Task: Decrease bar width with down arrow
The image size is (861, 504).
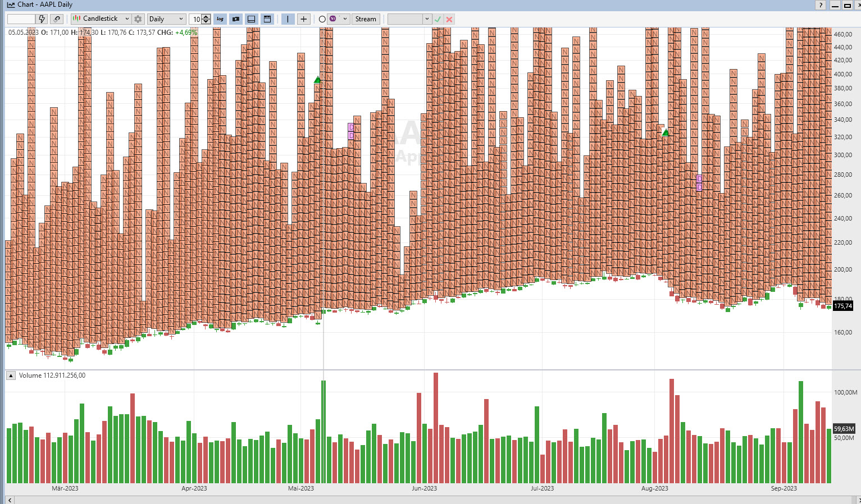Action: 206,22
